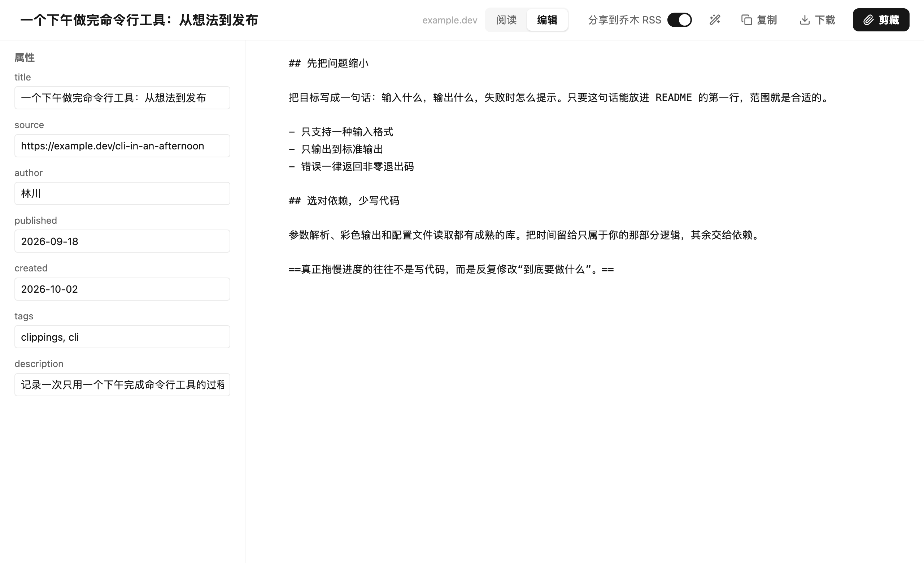This screenshot has width=924, height=563.
Task: Click the example.dev source label
Action: 450,20
